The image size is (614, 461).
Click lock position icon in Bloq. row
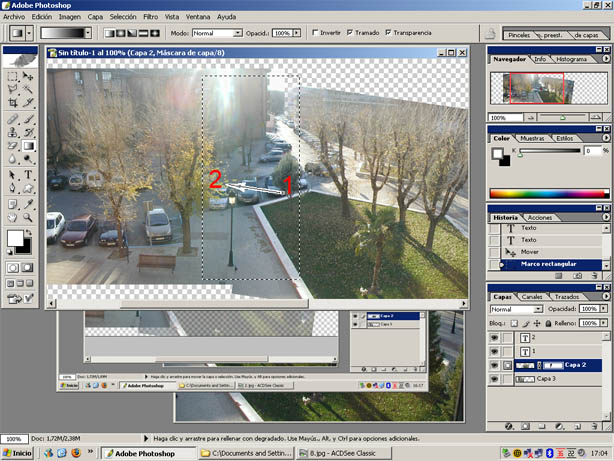(537, 323)
